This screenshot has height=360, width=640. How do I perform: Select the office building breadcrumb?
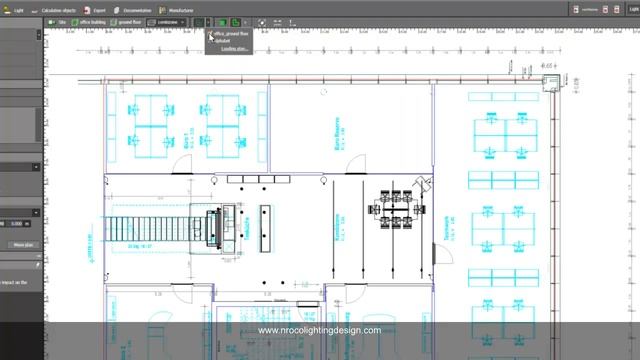tap(89, 22)
